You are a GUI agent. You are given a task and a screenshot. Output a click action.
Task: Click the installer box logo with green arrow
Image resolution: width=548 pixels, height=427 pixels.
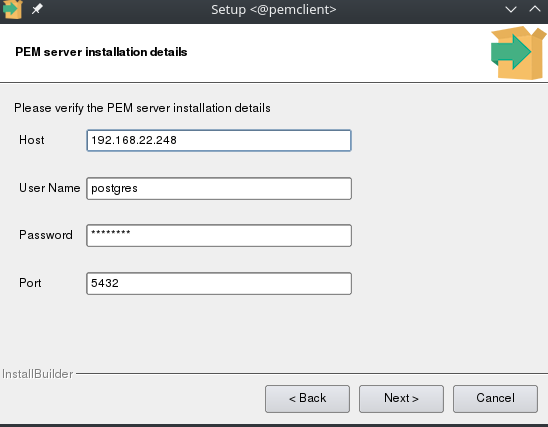click(518, 53)
